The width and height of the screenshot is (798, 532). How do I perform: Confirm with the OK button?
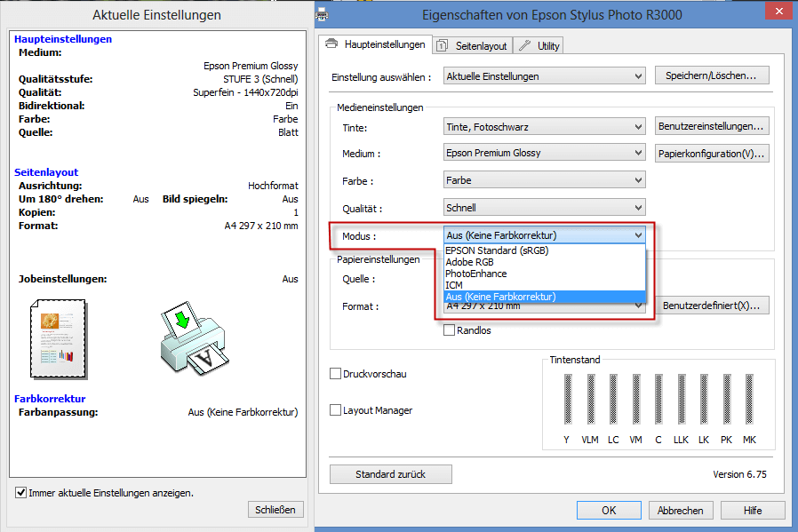click(609, 510)
